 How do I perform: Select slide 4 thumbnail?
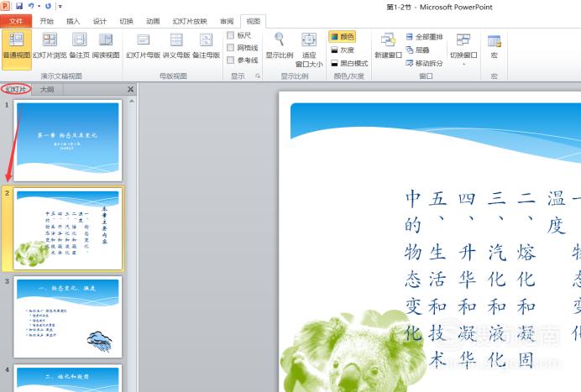coord(68,378)
